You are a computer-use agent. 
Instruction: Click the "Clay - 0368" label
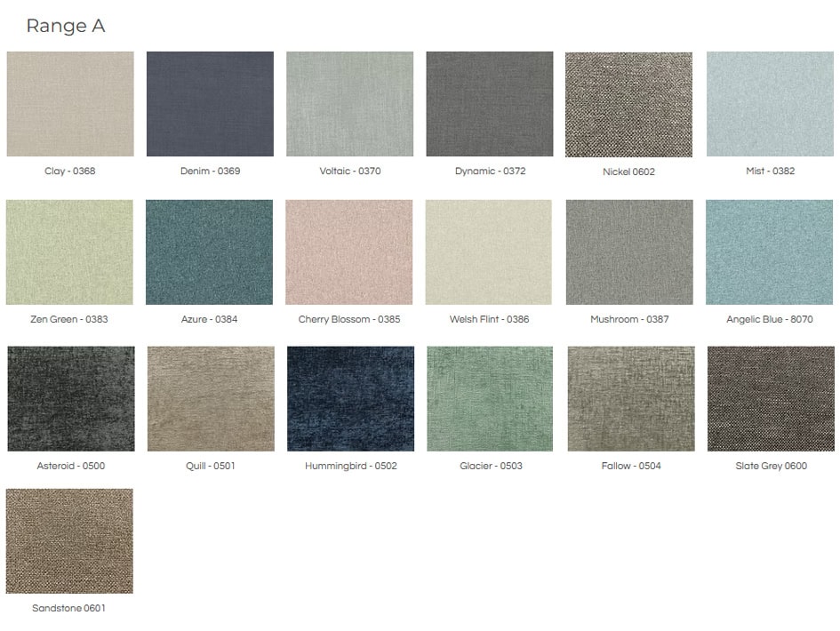tap(69, 171)
